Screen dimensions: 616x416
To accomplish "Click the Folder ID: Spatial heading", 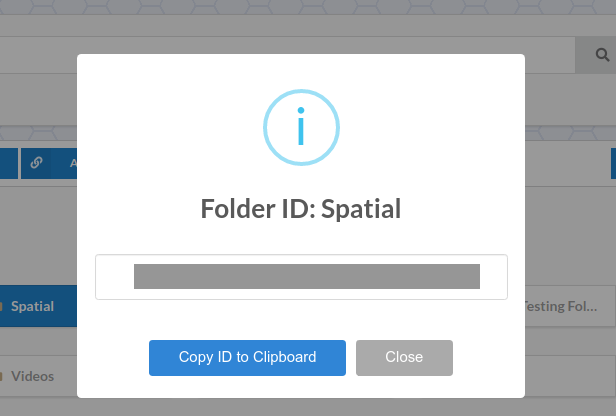I will pos(301,209).
